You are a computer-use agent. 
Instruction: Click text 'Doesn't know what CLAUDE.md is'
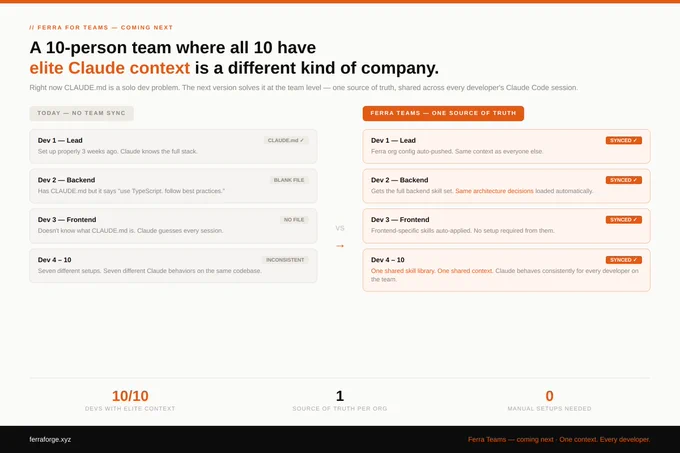(x=85, y=231)
